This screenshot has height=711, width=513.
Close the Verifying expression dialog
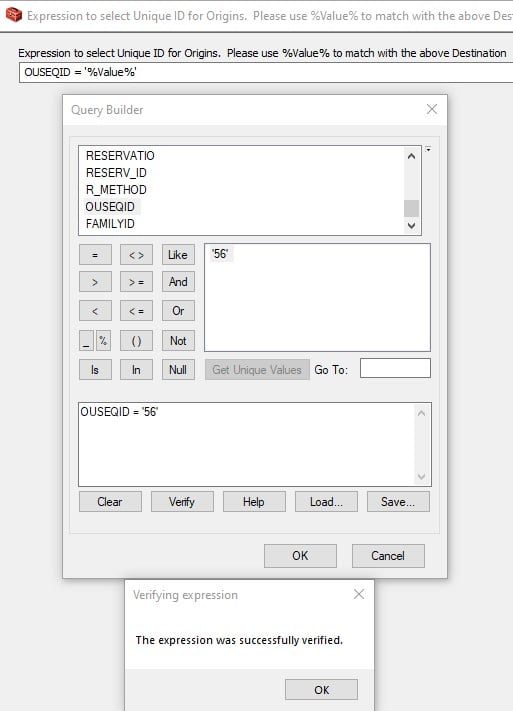pos(359,594)
